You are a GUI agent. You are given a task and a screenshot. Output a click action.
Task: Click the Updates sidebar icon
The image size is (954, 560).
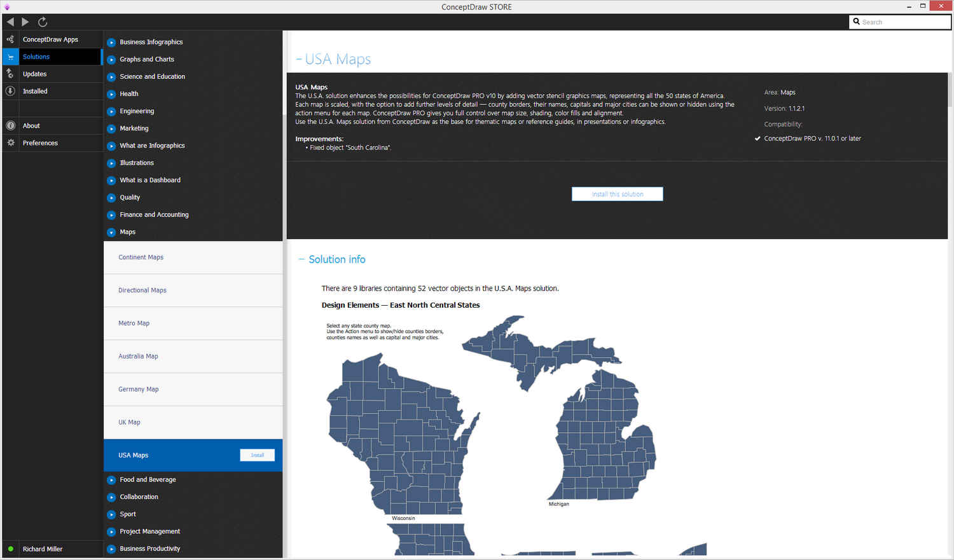click(x=10, y=74)
